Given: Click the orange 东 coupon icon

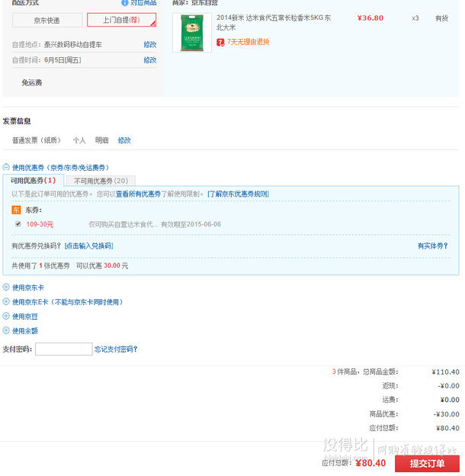Looking at the screenshot, I should coord(16,210).
